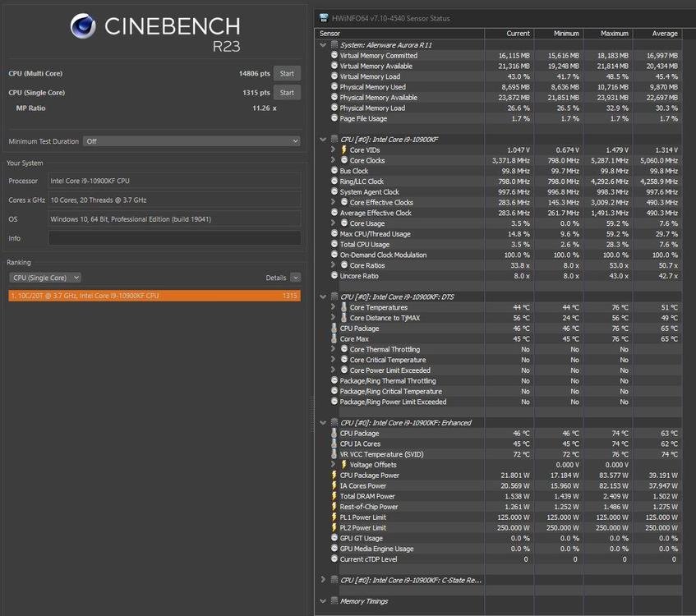Collapse the Memory Timings group
Viewport: 696px width, 616px height.
323,601
